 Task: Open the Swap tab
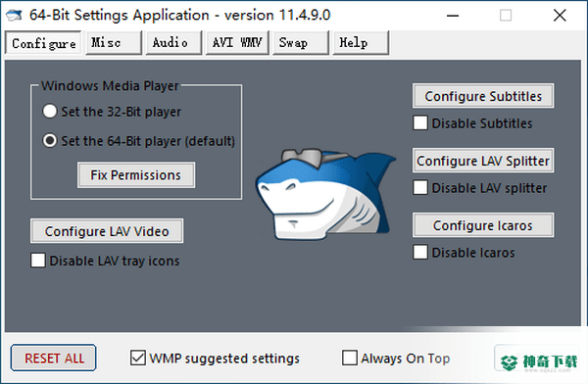coord(301,43)
